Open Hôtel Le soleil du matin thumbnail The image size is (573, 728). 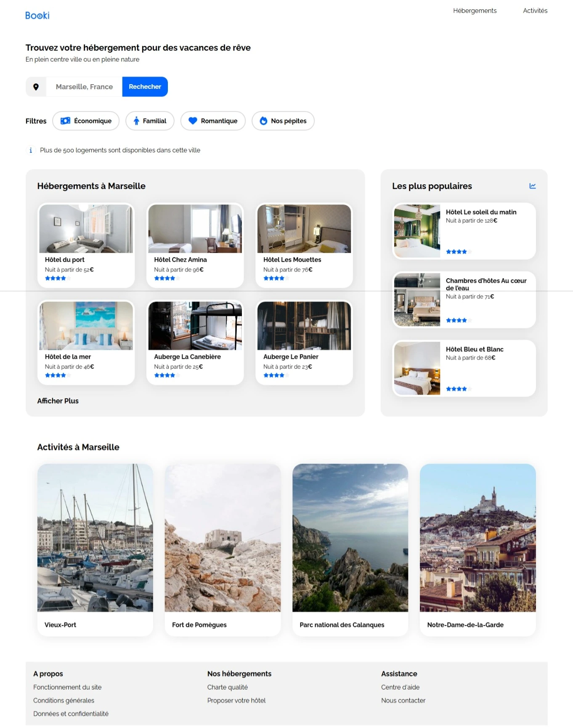click(417, 231)
